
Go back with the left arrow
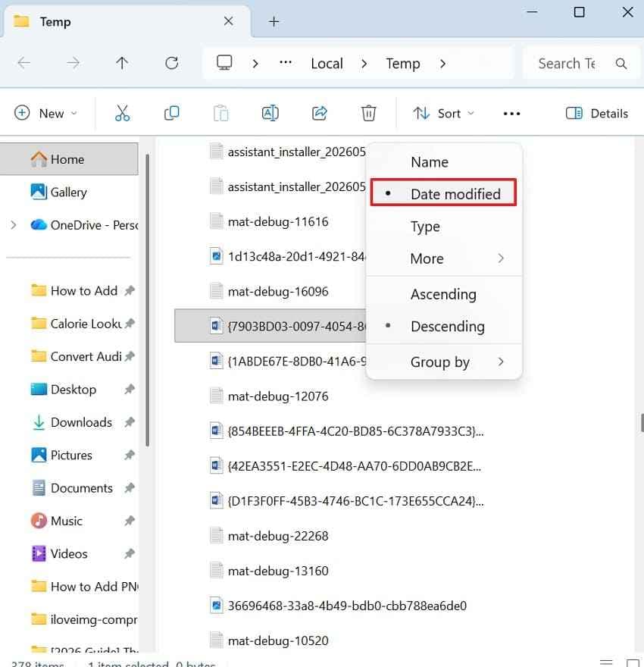(23, 64)
